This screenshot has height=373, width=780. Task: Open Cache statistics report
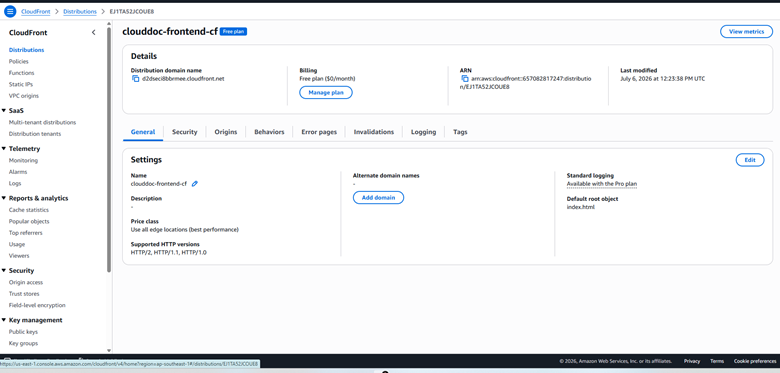(29, 210)
